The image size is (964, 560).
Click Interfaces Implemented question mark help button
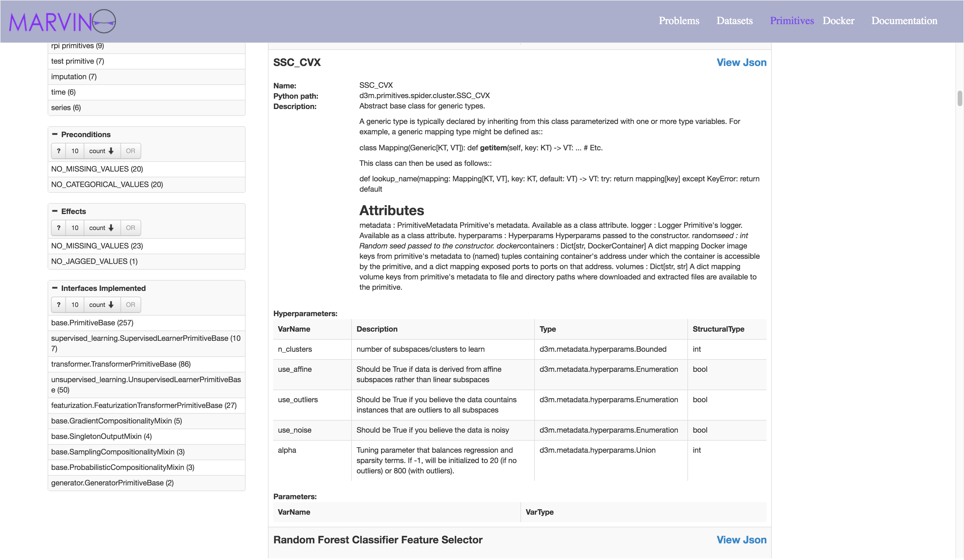click(x=59, y=305)
